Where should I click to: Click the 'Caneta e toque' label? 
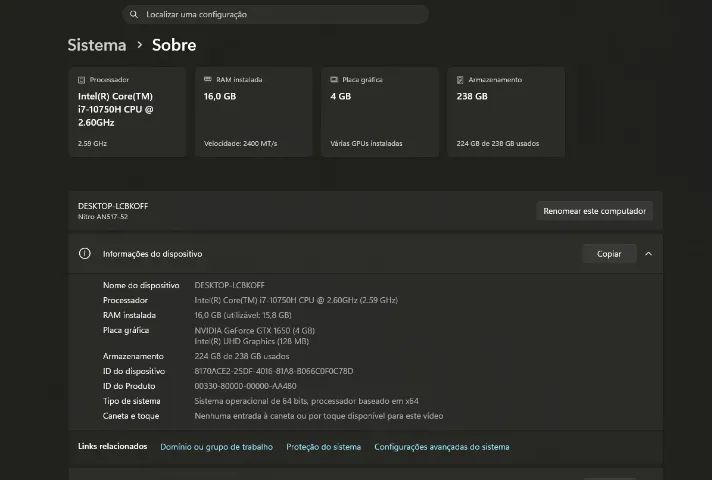pyautogui.click(x=131, y=416)
